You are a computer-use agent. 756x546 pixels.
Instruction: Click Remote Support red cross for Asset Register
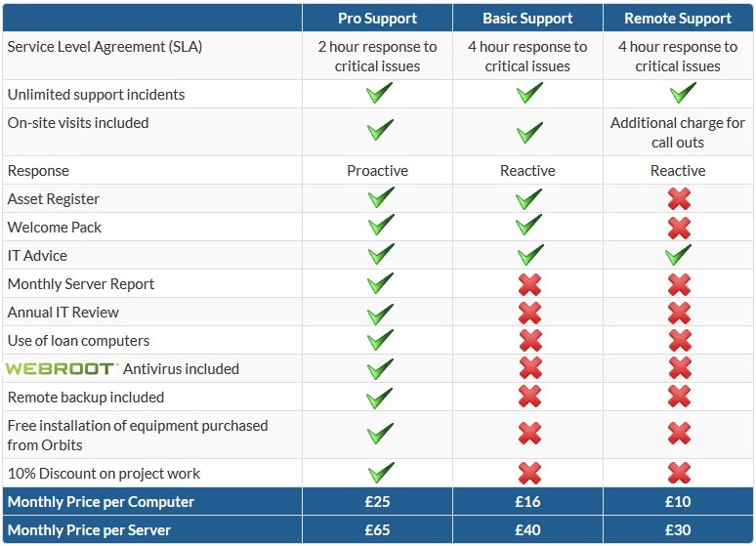tap(678, 199)
